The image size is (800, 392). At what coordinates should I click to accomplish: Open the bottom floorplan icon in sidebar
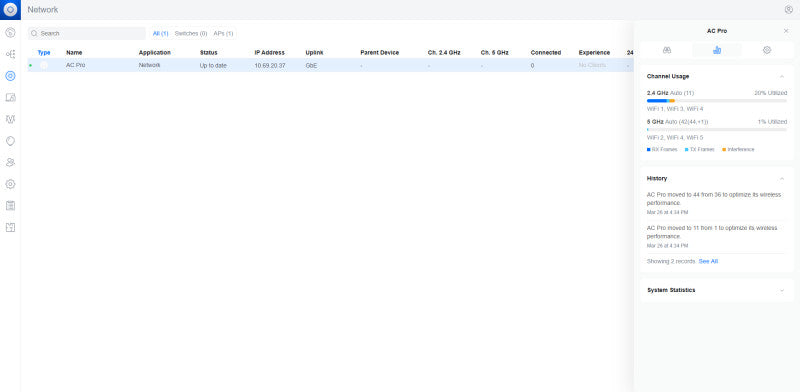10,227
